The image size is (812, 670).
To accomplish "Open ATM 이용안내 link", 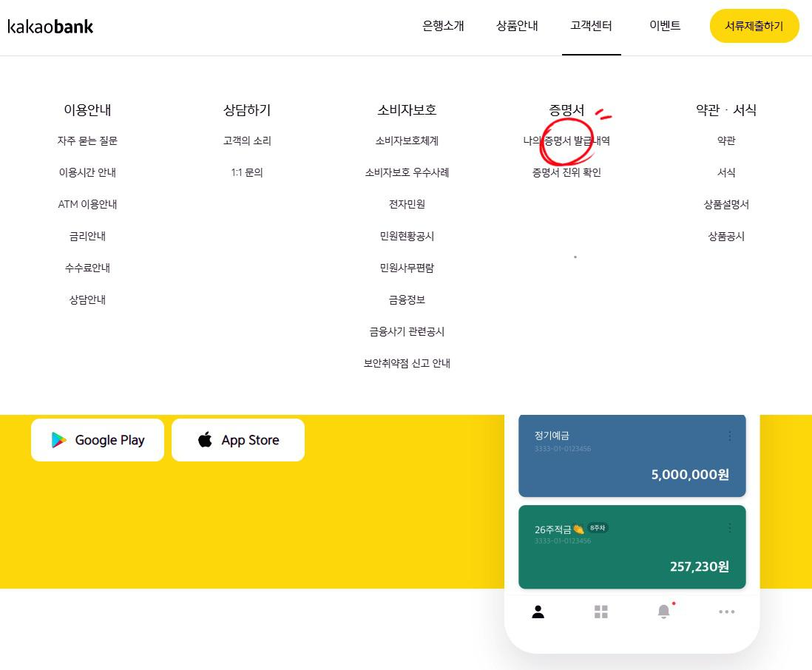I will 87,205.
